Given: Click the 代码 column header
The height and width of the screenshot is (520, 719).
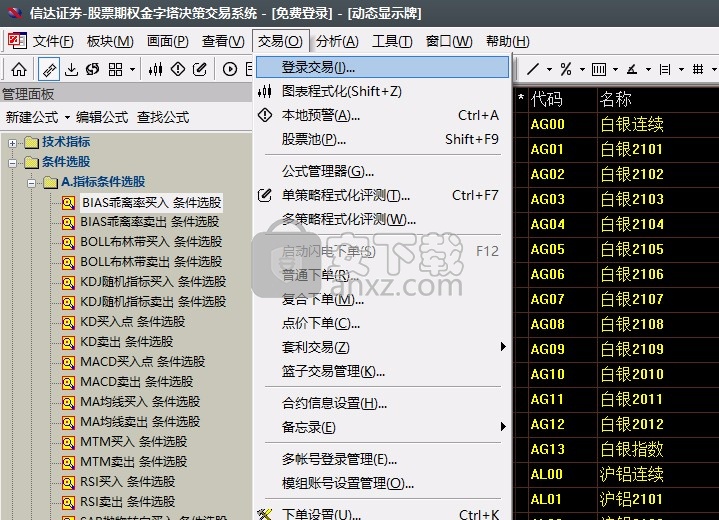Looking at the screenshot, I should pos(546,99).
